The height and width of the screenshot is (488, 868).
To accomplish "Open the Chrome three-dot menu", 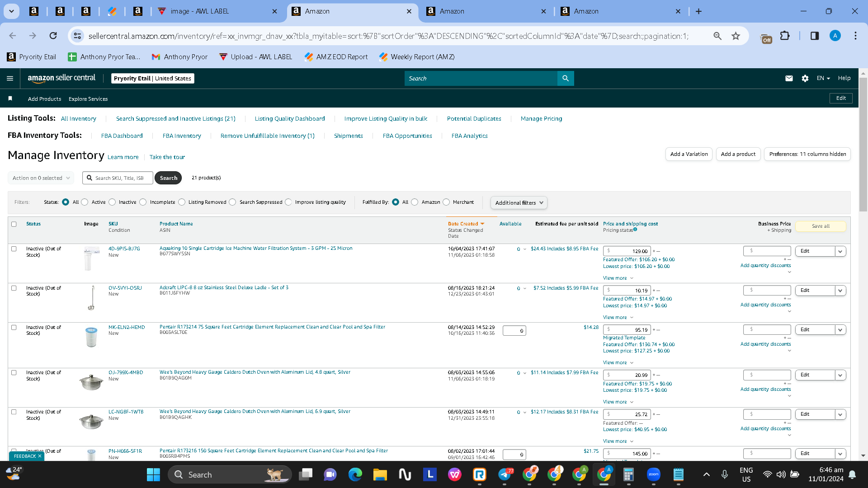I will (x=855, y=36).
